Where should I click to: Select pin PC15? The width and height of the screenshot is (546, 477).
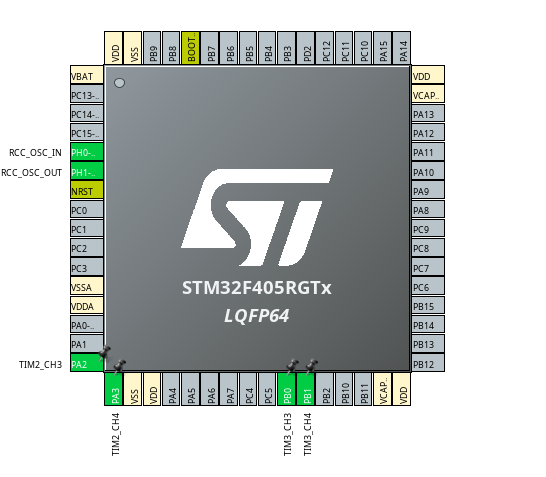(87, 133)
